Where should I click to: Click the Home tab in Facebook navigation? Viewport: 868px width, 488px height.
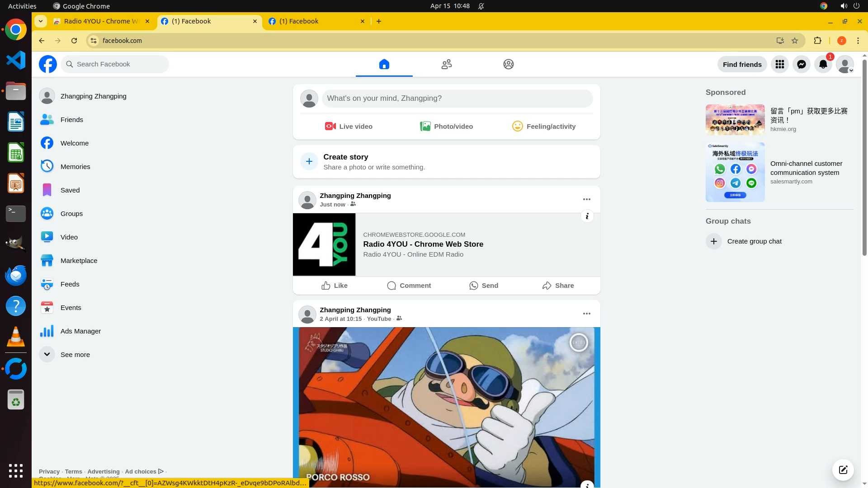[x=384, y=64]
